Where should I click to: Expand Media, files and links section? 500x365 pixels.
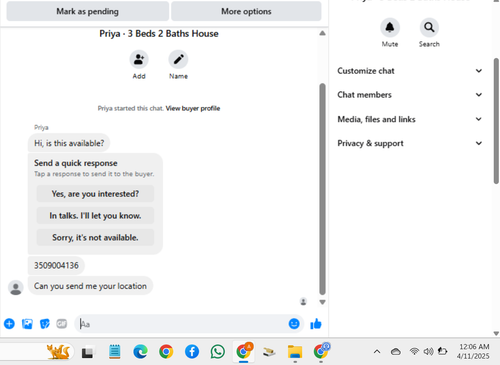point(410,119)
